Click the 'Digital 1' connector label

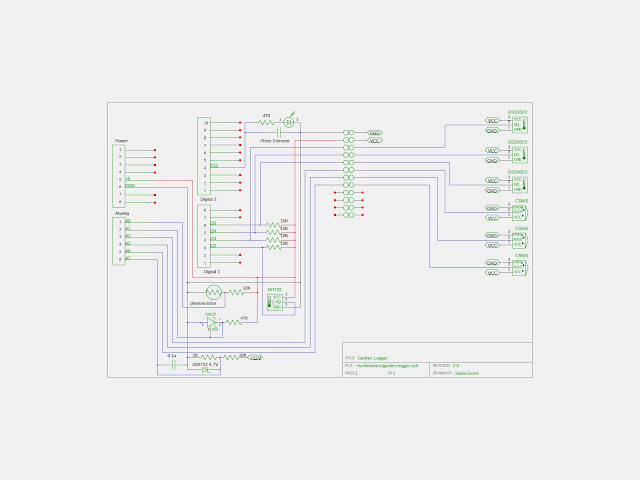point(211,271)
